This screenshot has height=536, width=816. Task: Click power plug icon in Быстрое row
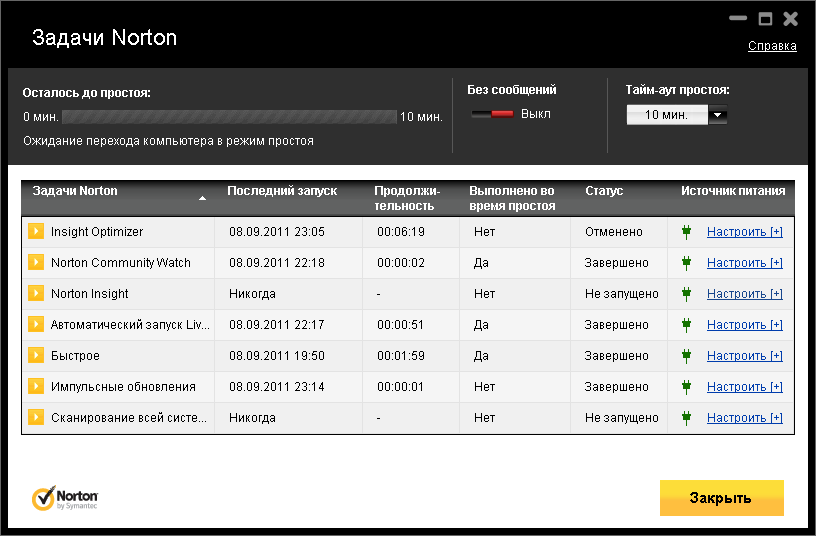pos(686,356)
